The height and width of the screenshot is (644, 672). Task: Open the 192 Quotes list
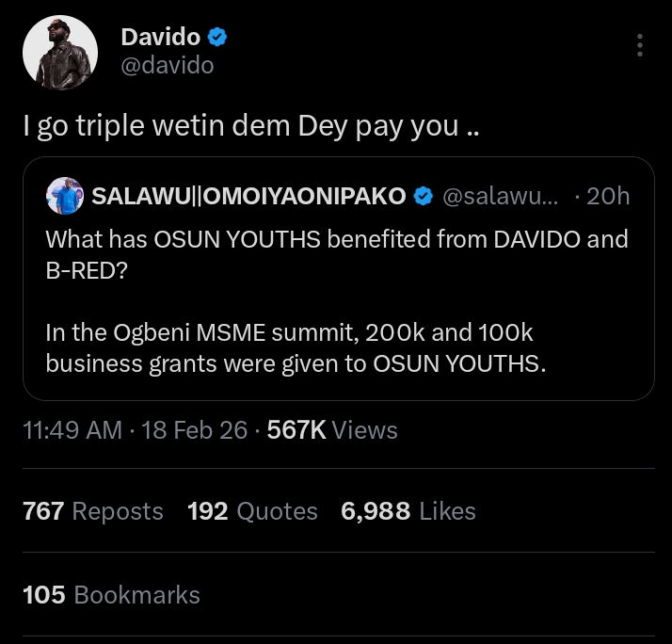pos(252,511)
